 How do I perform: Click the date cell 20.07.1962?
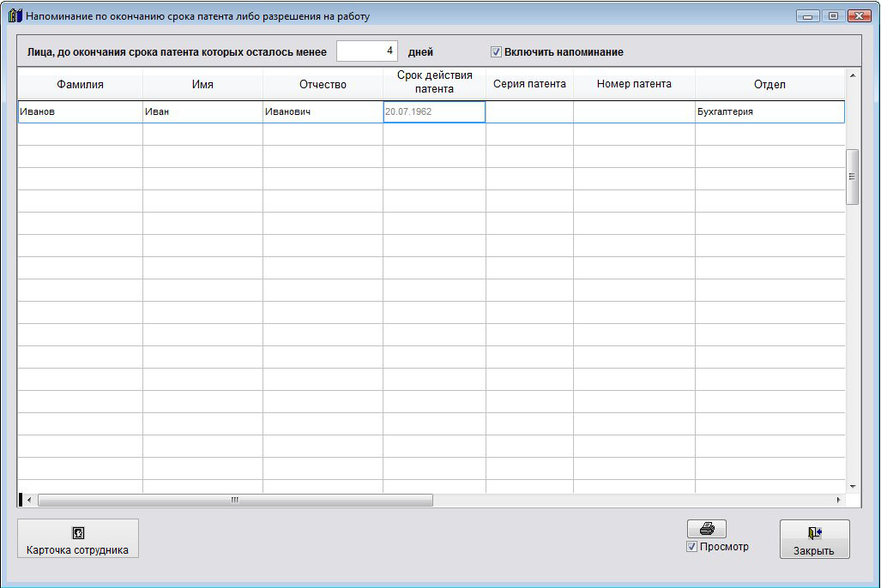(x=434, y=112)
